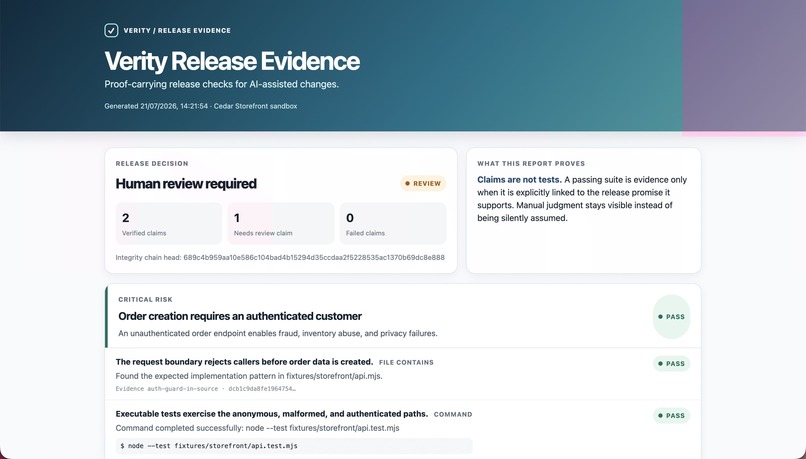This screenshot has width=806, height=459.
Task: Click PASS badge for the request boundary check
Action: [x=671, y=363]
